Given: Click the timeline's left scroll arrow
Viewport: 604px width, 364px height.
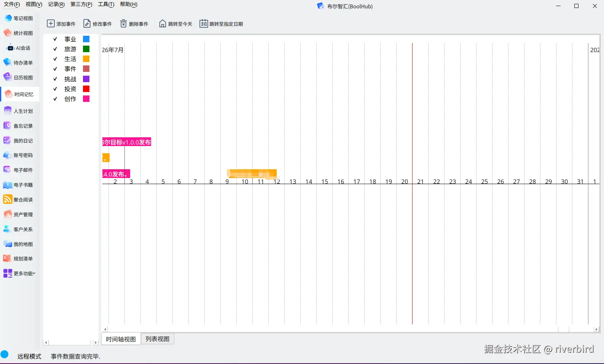Looking at the screenshot, I should point(105,329).
